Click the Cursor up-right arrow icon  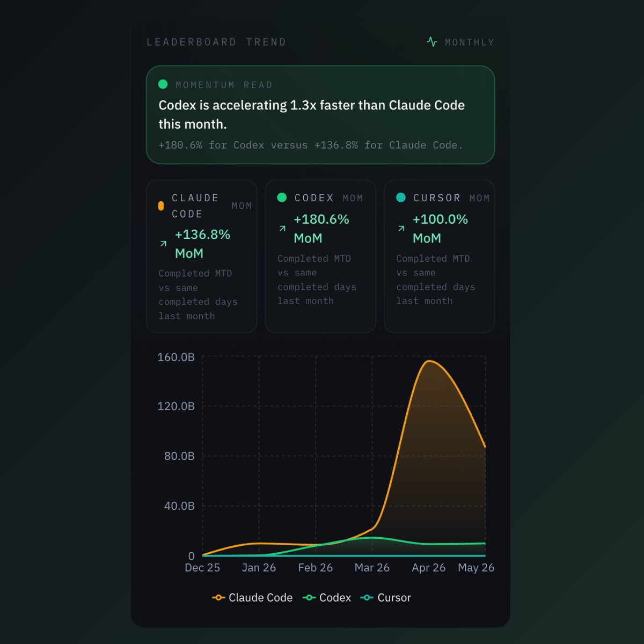tap(401, 229)
